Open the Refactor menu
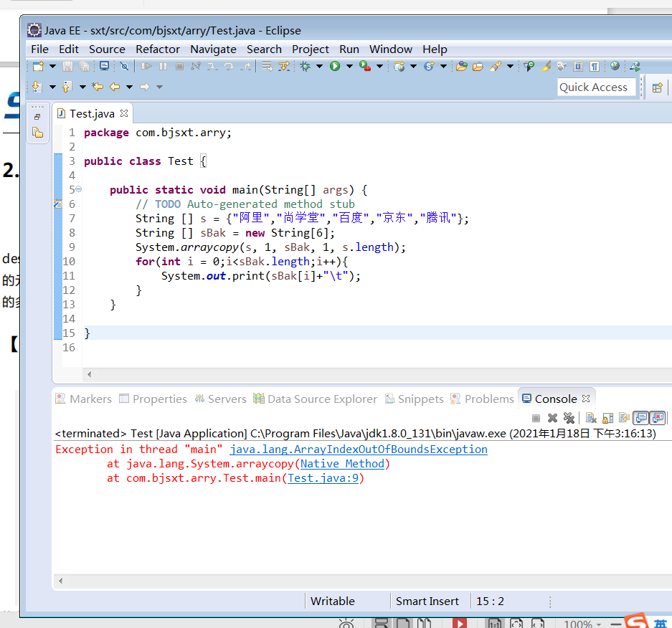The width and height of the screenshot is (672, 628). [158, 49]
